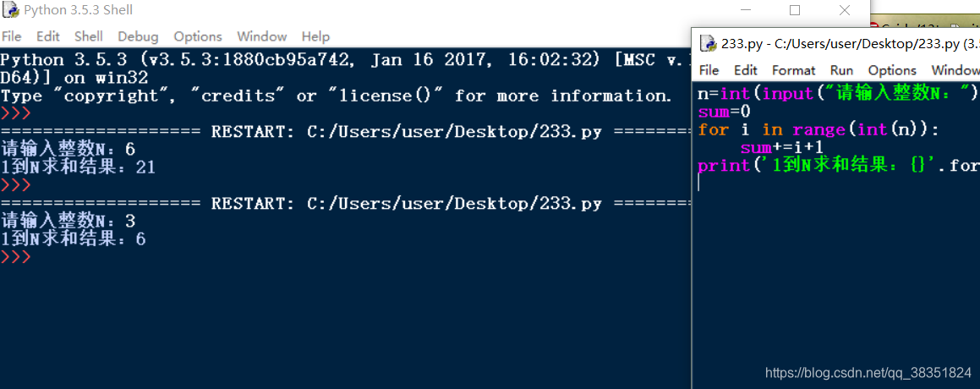
Task: Click the 233.py editor window icon
Action: point(708,44)
